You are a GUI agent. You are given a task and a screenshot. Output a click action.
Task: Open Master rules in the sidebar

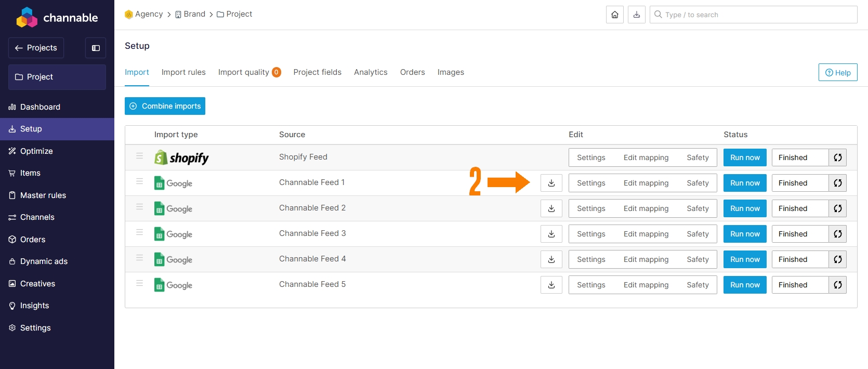pos(57,195)
